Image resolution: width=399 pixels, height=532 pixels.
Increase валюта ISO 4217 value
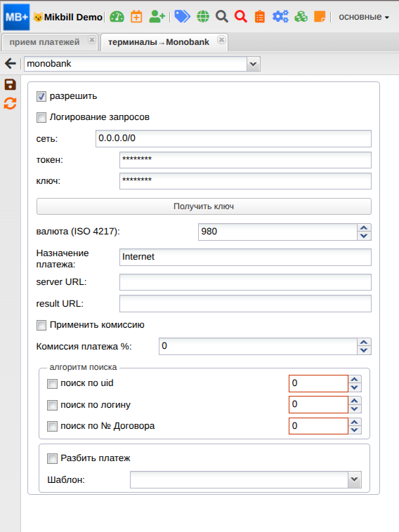(x=364, y=227)
